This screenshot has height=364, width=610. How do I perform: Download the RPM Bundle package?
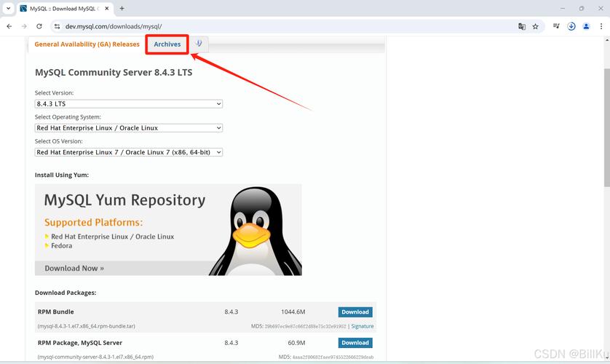(x=355, y=312)
